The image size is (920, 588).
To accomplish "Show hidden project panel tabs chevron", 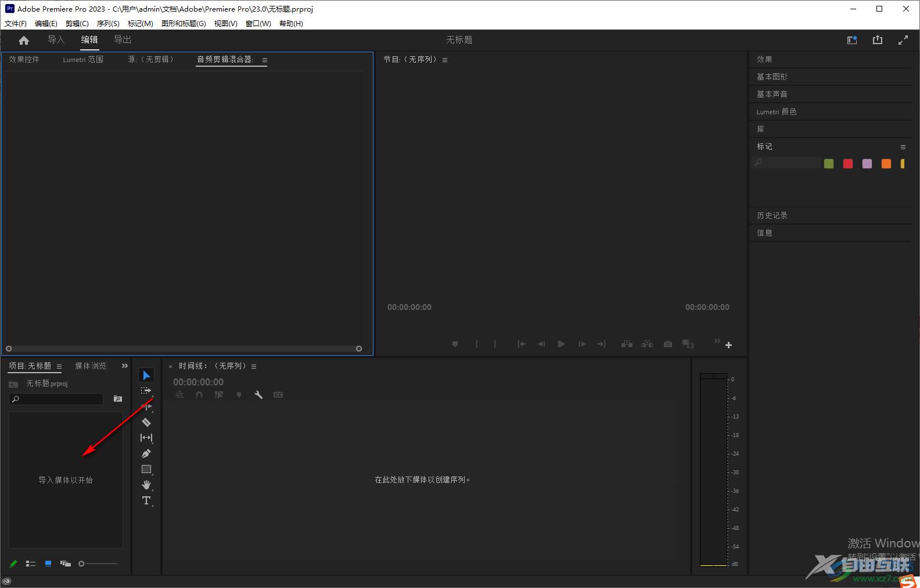I will pyautogui.click(x=125, y=366).
